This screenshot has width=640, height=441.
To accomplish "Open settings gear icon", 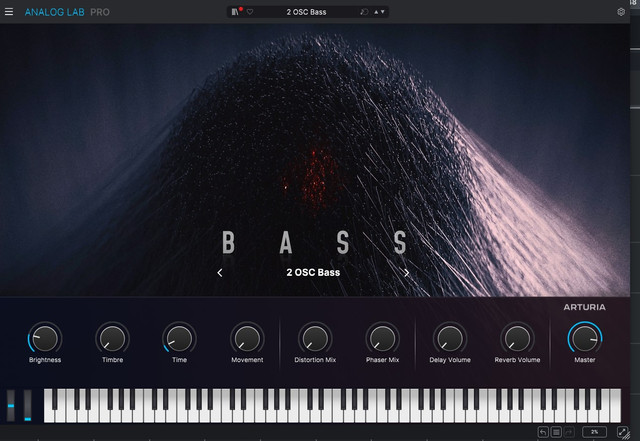I will tap(621, 12).
